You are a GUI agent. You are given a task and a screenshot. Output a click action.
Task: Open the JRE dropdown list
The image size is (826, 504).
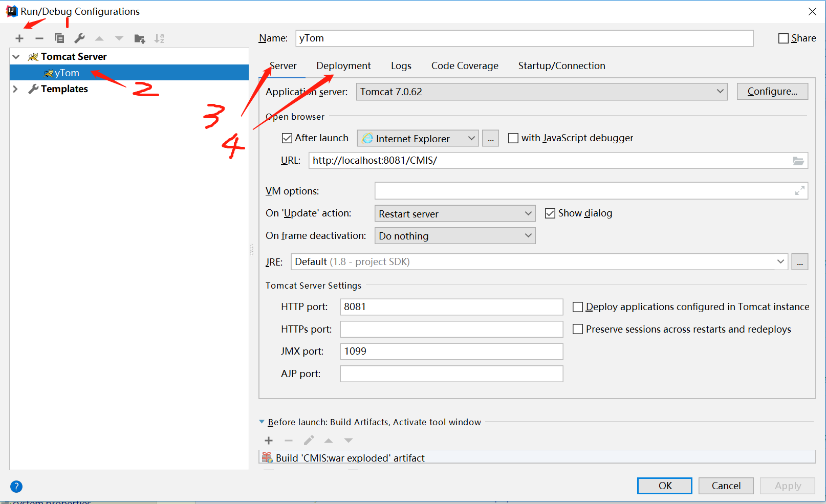[x=780, y=261]
